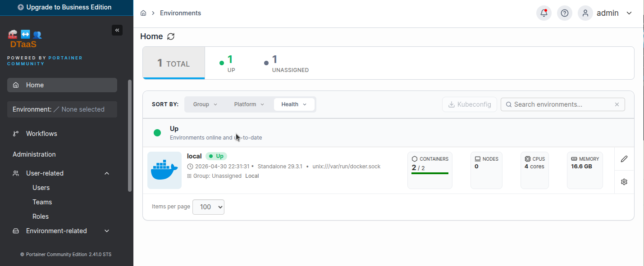Click the Administration heading in sidebar

click(x=34, y=154)
